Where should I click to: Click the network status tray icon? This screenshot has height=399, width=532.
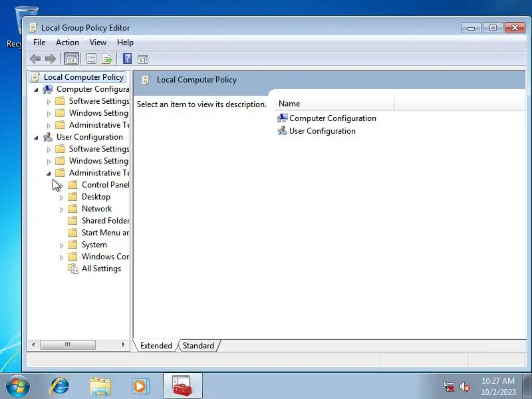(x=448, y=386)
